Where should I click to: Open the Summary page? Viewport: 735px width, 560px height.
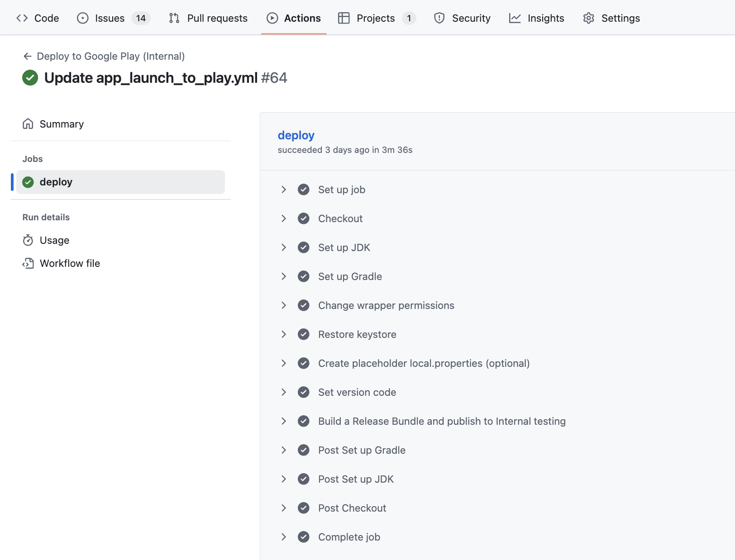[x=62, y=123]
